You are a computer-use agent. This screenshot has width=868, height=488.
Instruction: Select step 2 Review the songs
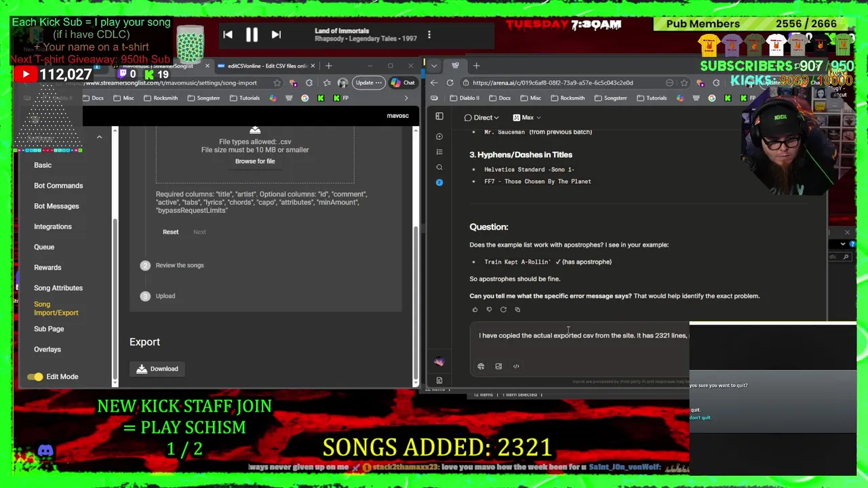pos(172,265)
